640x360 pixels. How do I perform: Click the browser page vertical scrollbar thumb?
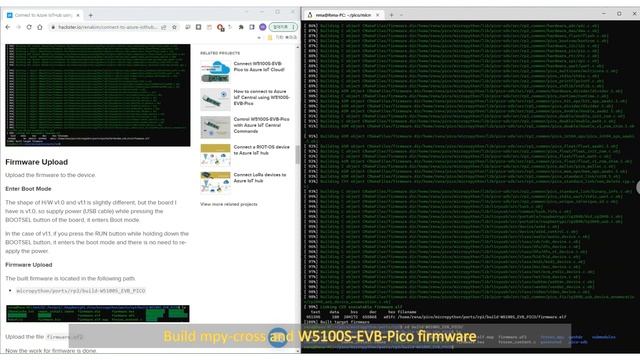click(x=297, y=155)
